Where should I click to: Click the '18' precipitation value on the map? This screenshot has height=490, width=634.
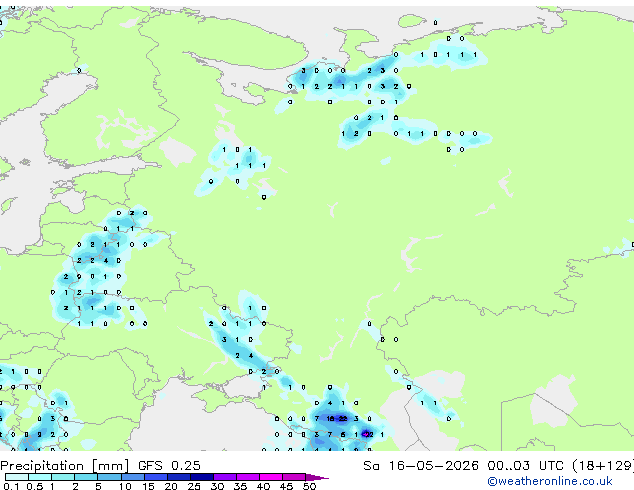(x=330, y=419)
